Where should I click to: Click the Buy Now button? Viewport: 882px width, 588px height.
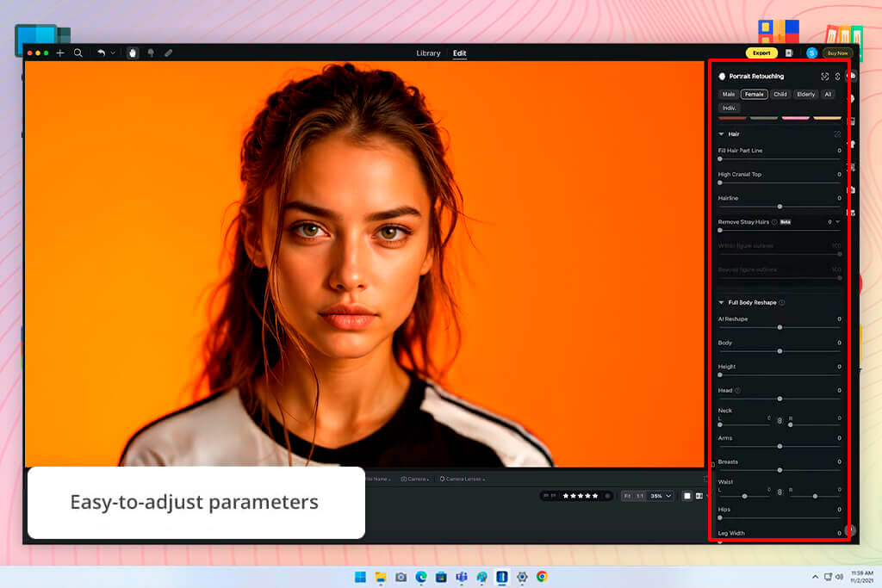[x=837, y=53]
